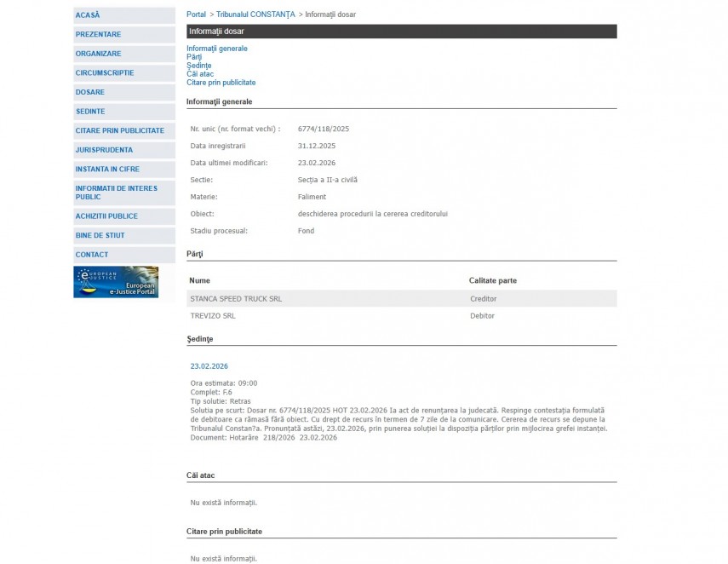728x564 pixels.
Task: Open CITARE PRIN PUBLICITATE sidebar item
Action: (119, 130)
